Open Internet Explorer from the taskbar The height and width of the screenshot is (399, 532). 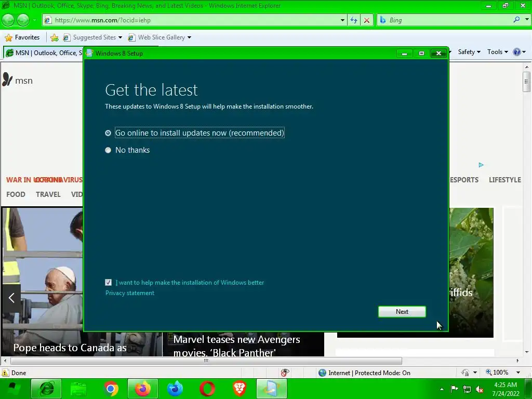point(46,389)
